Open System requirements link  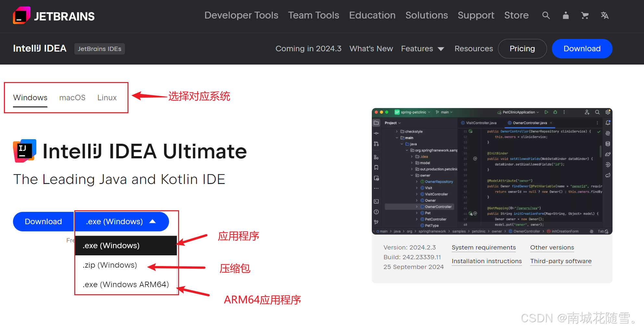click(x=484, y=248)
